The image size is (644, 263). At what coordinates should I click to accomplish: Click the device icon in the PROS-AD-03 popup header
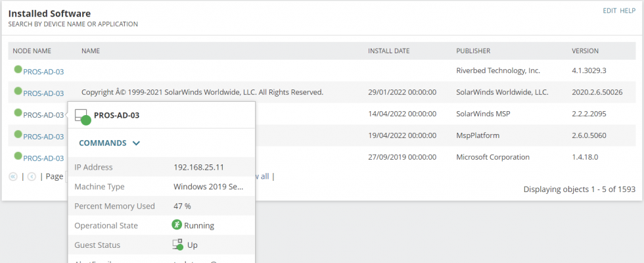[x=83, y=117]
